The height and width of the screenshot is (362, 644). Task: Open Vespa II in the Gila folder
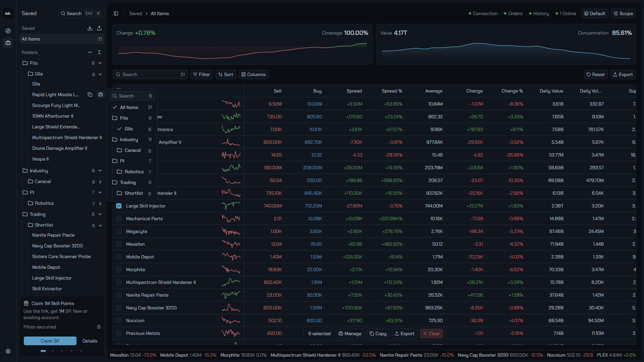40,159
